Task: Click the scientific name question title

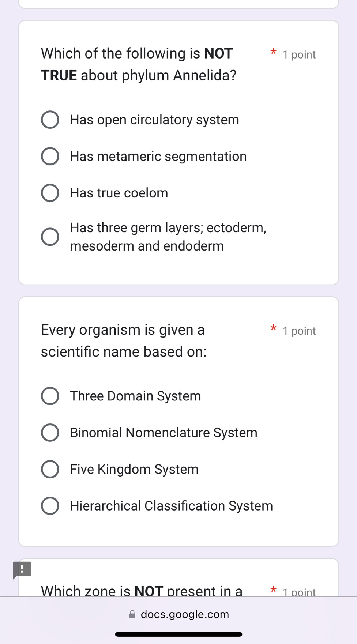Action: tap(124, 340)
